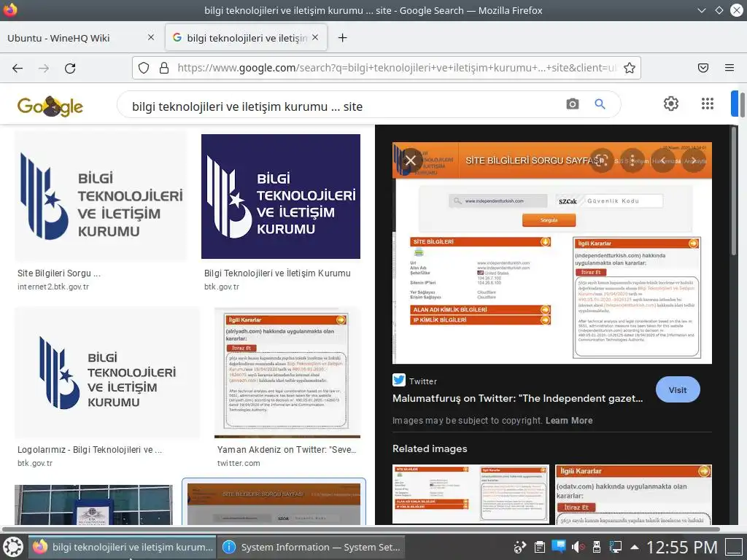The width and height of the screenshot is (747, 560).
Task: Open Firefox tracking protection shield
Action: coord(144,68)
